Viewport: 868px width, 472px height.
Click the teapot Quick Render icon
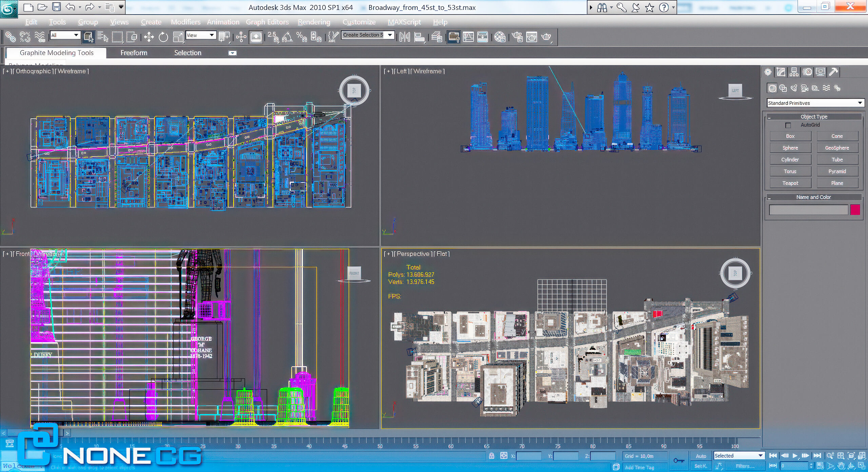(546, 37)
